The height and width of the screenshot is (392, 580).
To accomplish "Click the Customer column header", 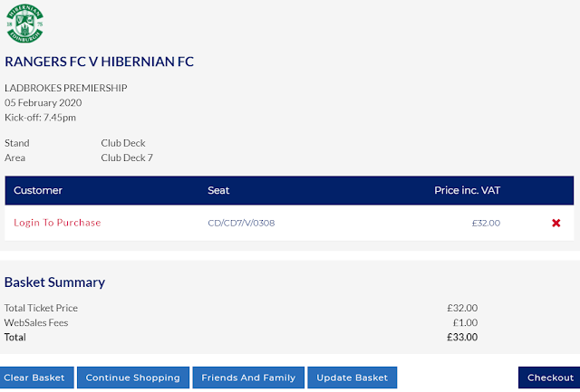I will (x=38, y=191).
